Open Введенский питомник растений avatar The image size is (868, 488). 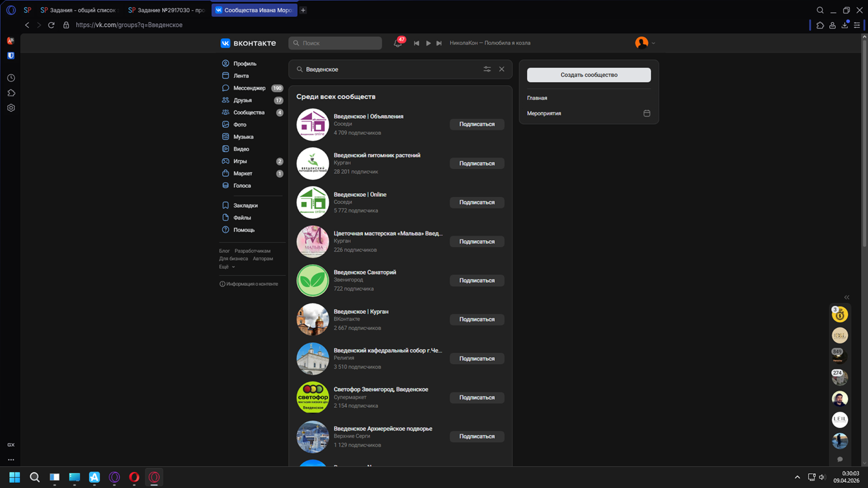coord(313,163)
